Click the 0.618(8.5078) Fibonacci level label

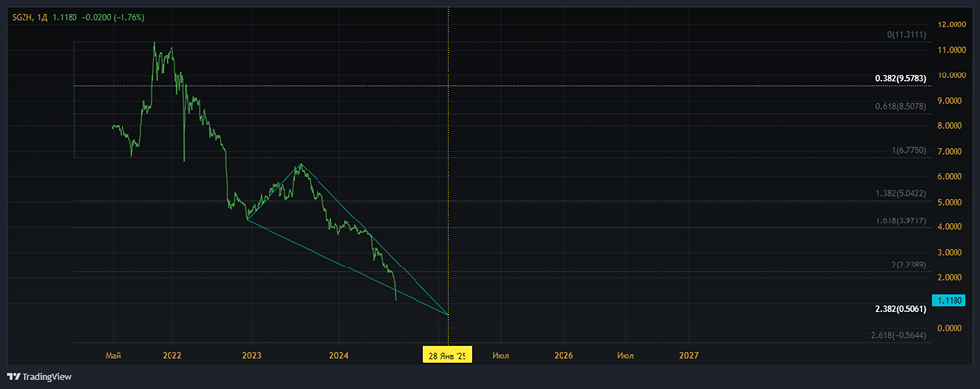click(901, 106)
